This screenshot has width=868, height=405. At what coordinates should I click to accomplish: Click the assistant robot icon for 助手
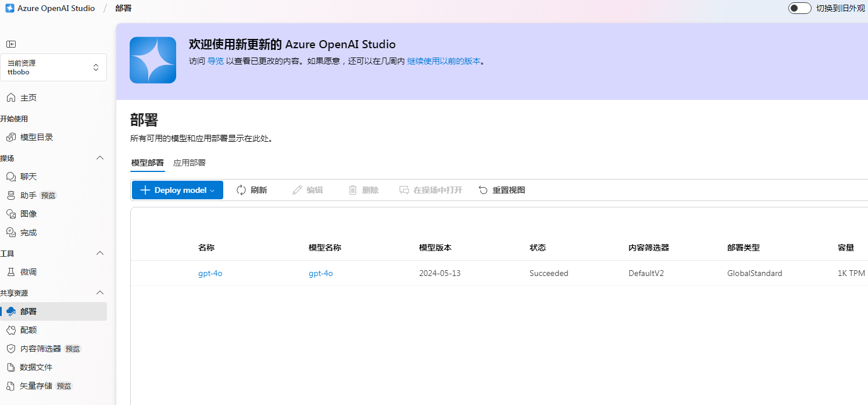(11, 195)
